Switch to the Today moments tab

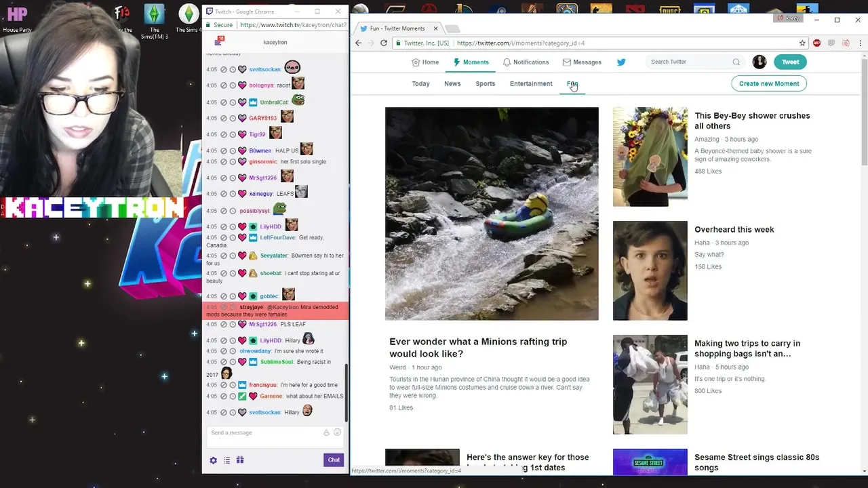tap(420, 84)
